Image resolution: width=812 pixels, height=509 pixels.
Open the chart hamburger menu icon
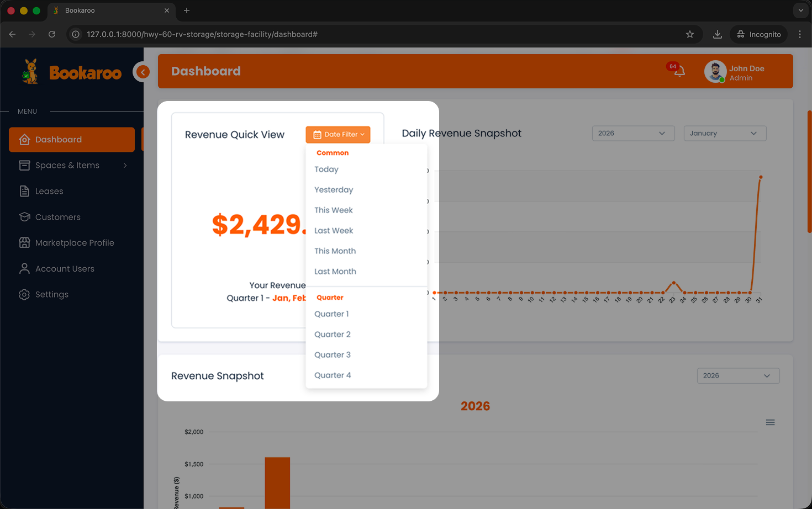(770, 422)
